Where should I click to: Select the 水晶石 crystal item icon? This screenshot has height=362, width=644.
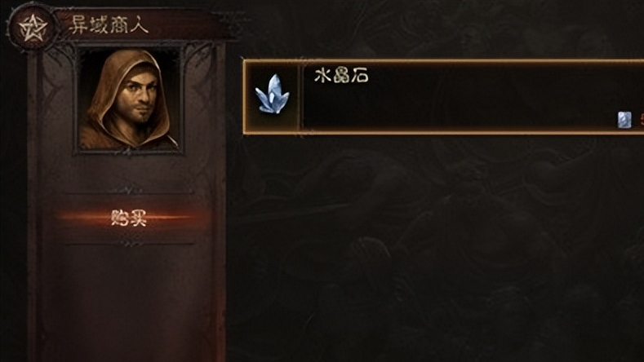pos(272,95)
